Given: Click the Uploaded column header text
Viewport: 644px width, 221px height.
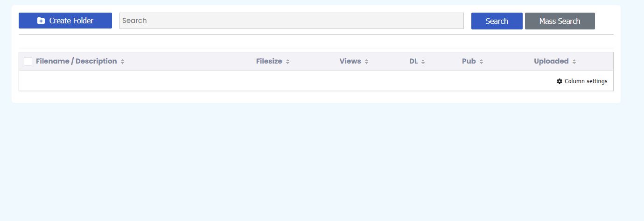Looking at the screenshot, I should tap(551, 61).
